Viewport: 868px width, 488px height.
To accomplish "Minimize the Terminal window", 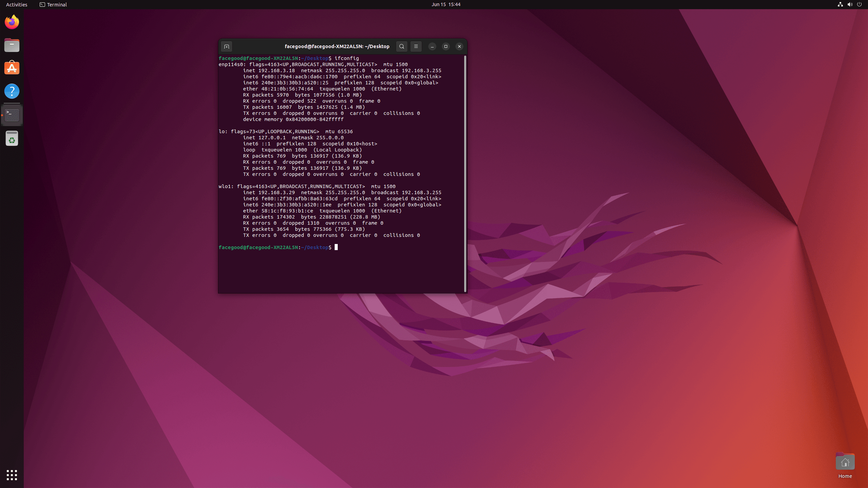I will (x=432, y=46).
